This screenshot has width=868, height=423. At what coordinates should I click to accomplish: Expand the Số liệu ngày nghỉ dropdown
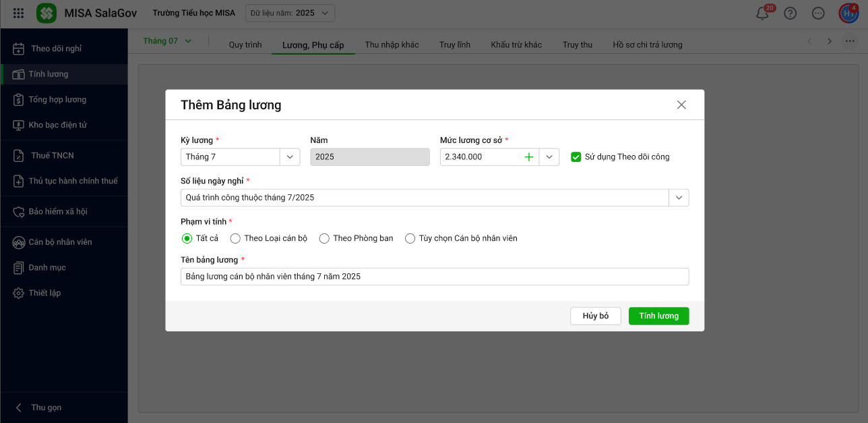coord(679,198)
